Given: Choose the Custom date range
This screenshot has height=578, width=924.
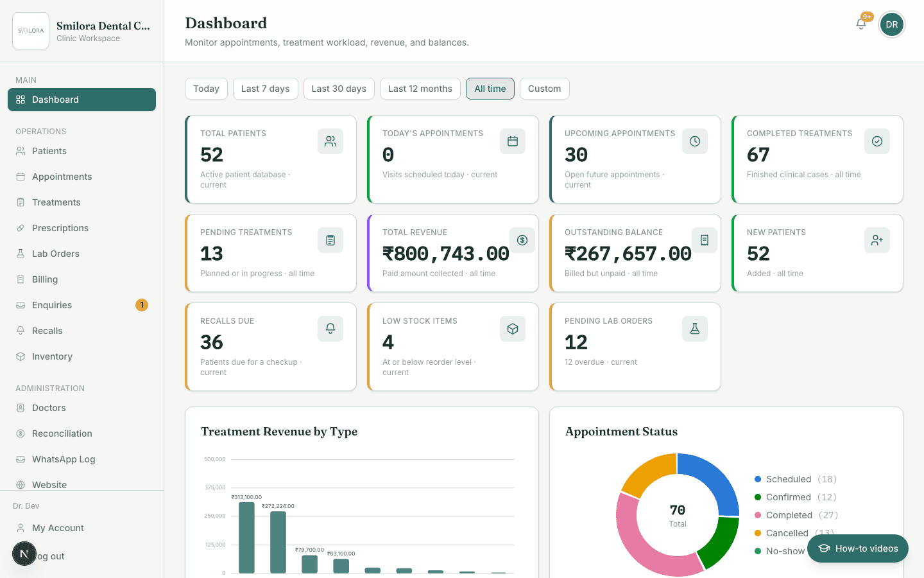Looking at the screenshot, I should point(545,89).
